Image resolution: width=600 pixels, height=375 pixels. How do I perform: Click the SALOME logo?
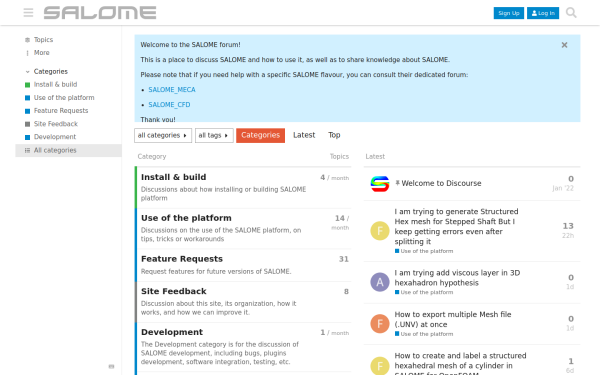100,13
